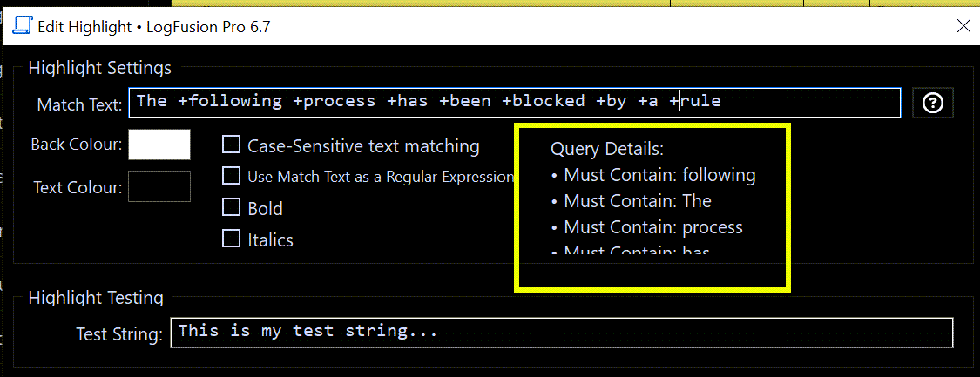
Task: Click the Query Details heading
Action: (x=607, y=149)
